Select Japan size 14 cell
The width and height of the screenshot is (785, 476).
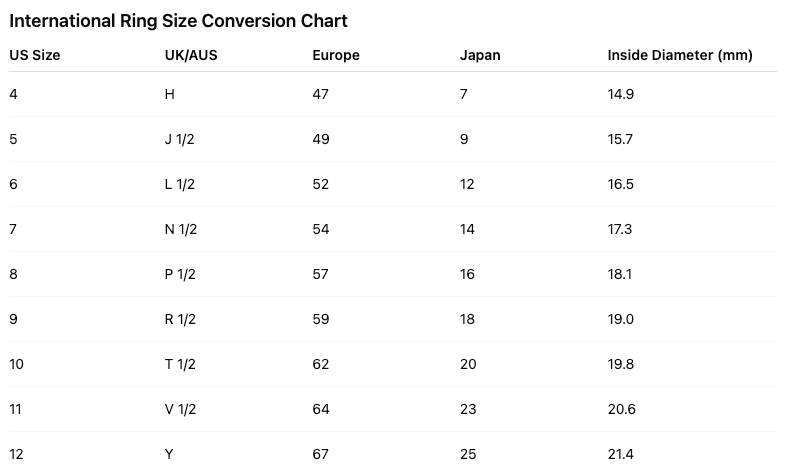click(x=468, y=229)
